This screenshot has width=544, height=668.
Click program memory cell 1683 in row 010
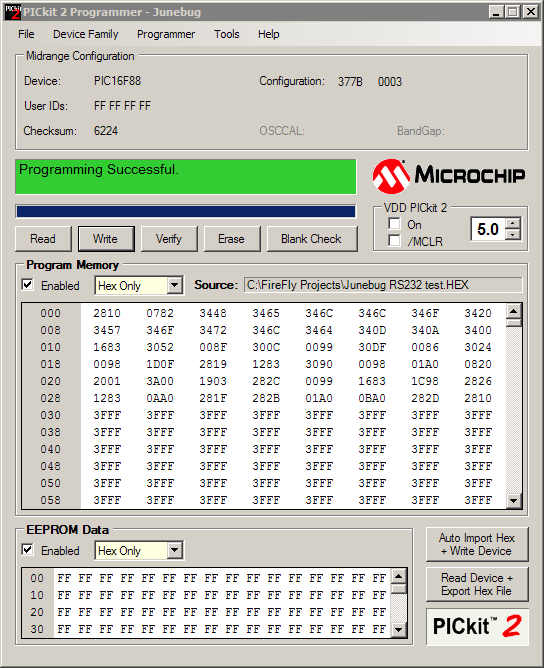point(107,347)
